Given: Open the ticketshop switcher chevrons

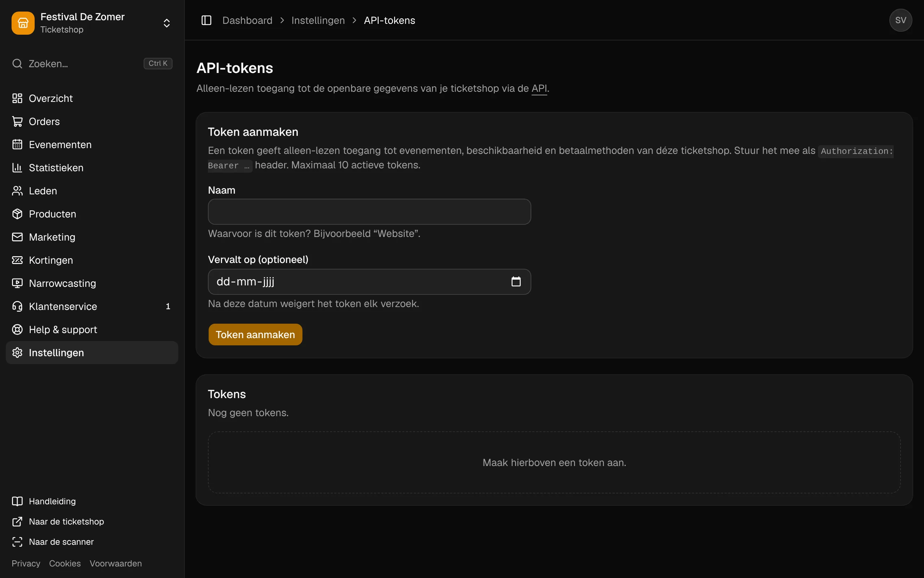Looking at the screenshot, I should [166, 23].
